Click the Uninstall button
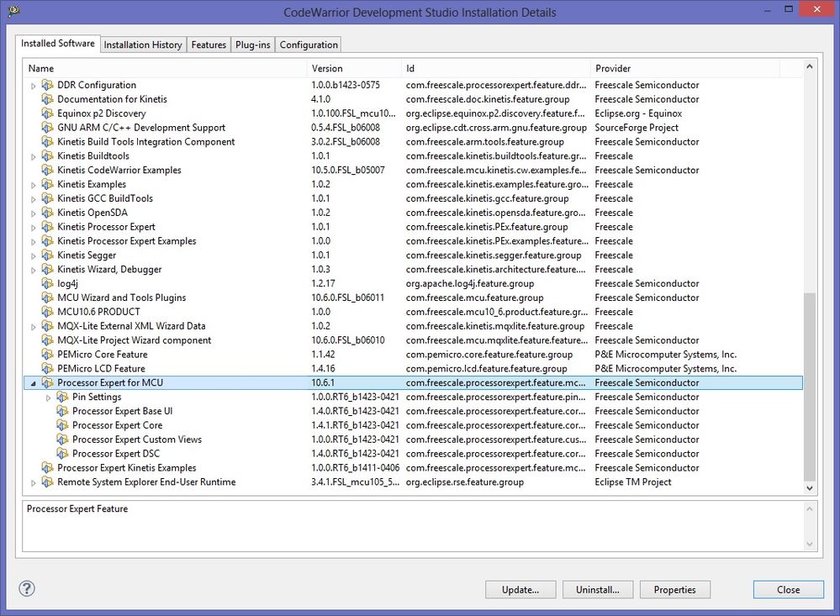 click(x=598, y=589)
